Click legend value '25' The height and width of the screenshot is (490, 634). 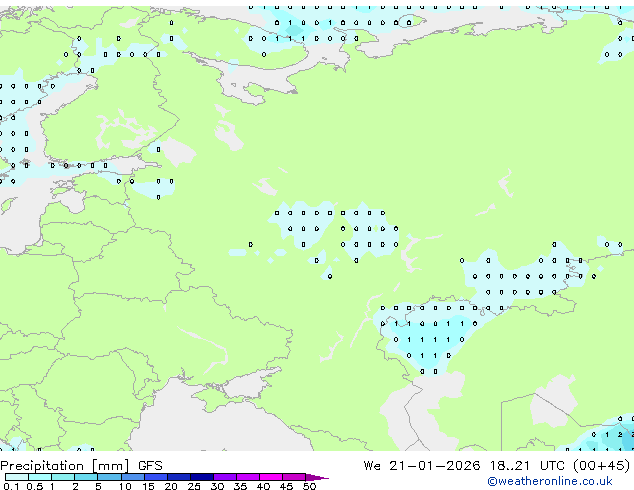(194, 486)
